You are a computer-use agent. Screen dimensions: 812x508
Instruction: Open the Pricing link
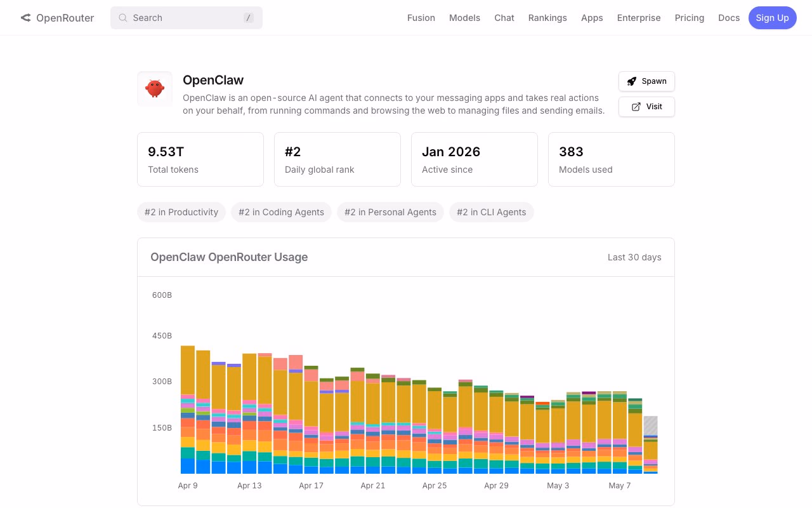[x=690, y=18]
